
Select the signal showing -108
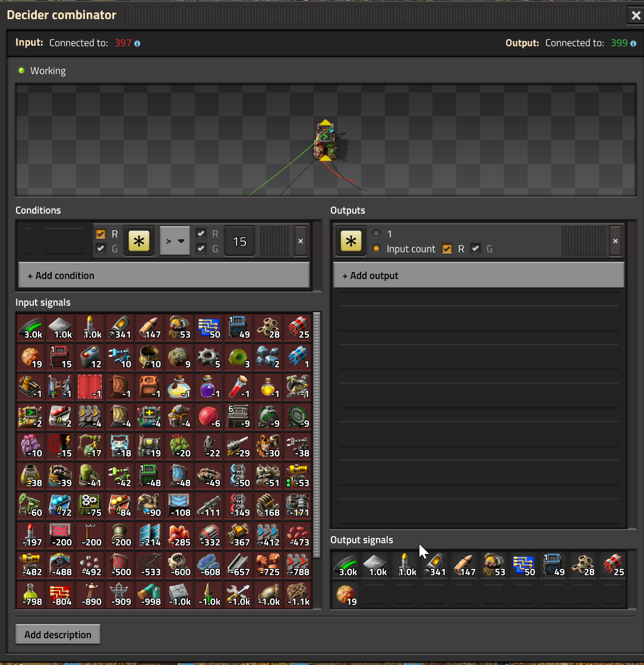click(179, 505)
